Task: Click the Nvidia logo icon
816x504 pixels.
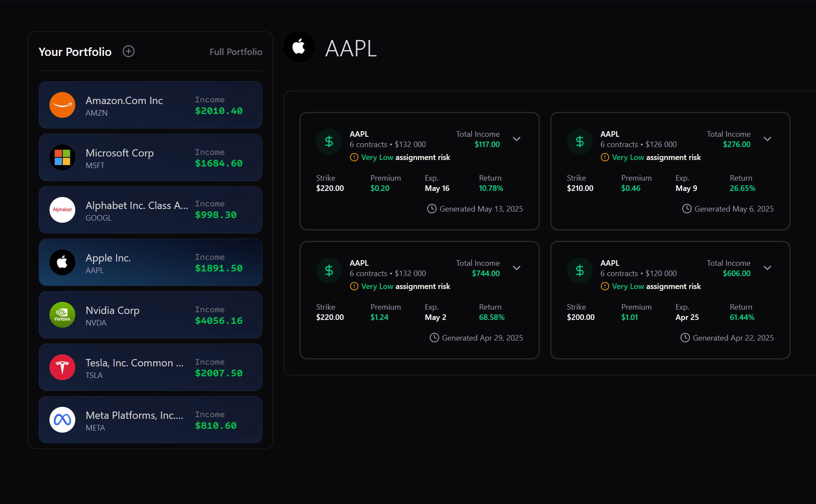Action: click(62, 315)
